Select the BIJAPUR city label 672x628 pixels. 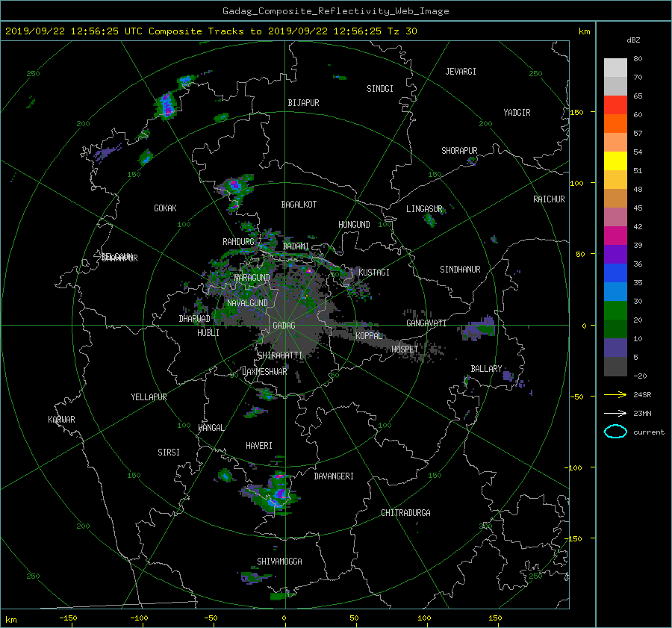(x=303, y=103)
